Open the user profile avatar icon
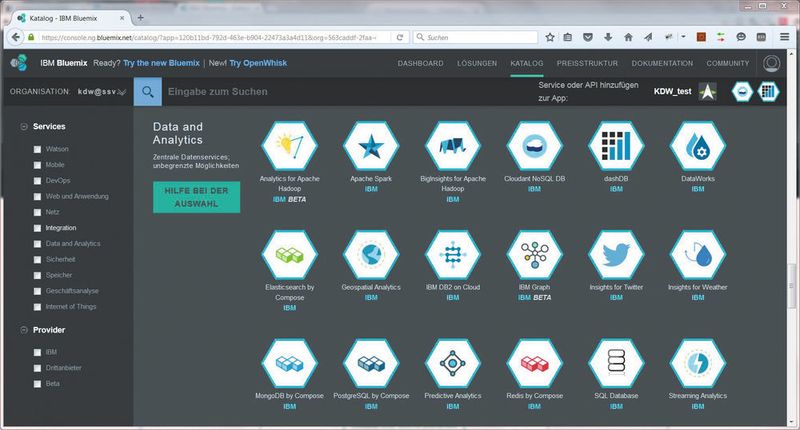The width and height of the screenshot is (800, 430). coord(771,63)
